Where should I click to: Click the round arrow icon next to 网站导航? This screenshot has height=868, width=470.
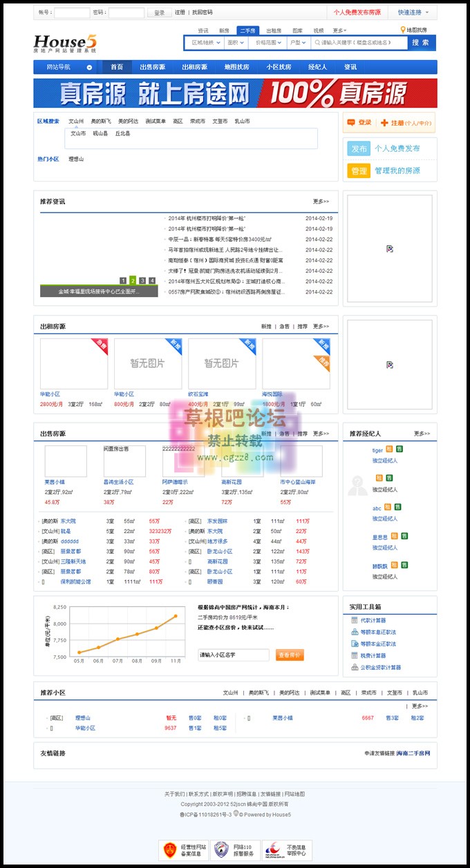click(89, 67)
